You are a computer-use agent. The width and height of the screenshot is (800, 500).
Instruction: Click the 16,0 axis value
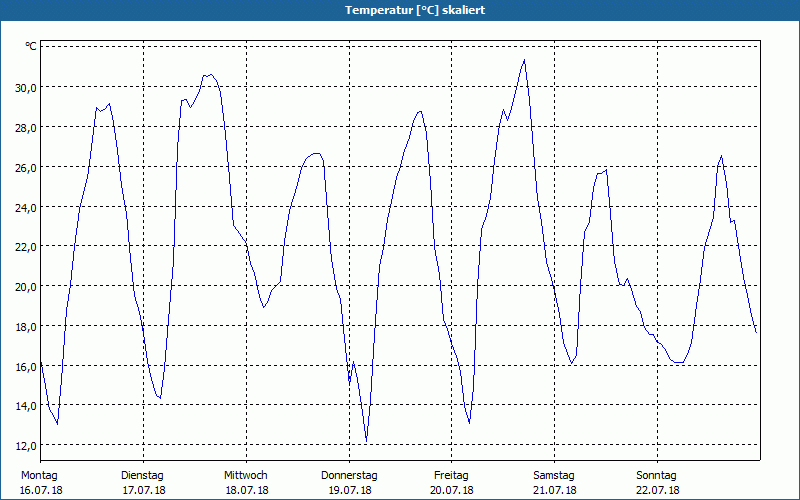[26, 367]
